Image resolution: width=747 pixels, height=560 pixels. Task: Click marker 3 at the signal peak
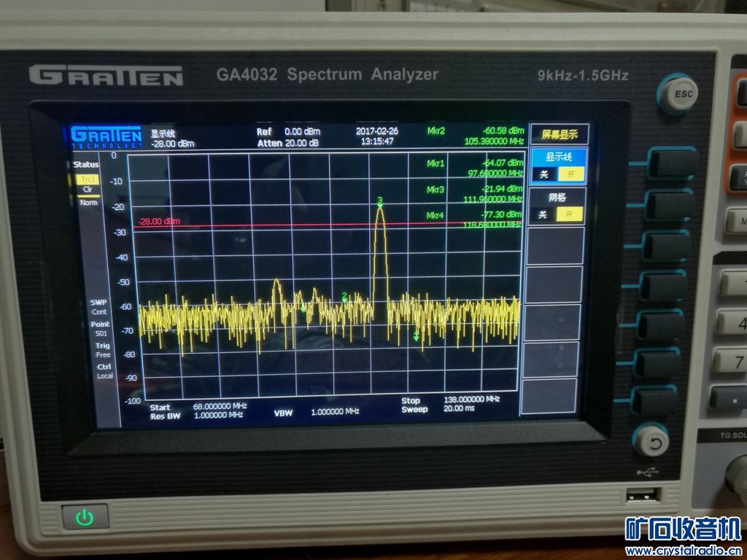[379, 203]
